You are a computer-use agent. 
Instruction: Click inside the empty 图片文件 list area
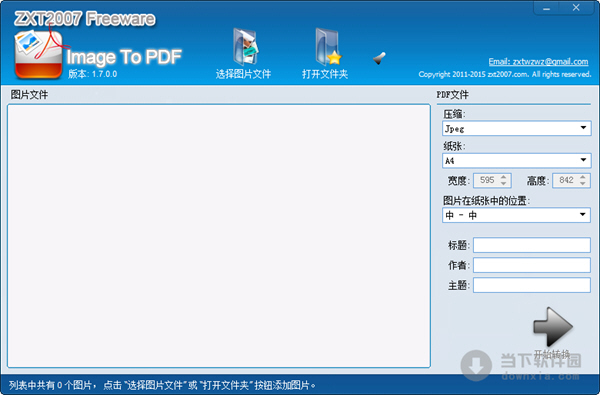click(219, 236)
